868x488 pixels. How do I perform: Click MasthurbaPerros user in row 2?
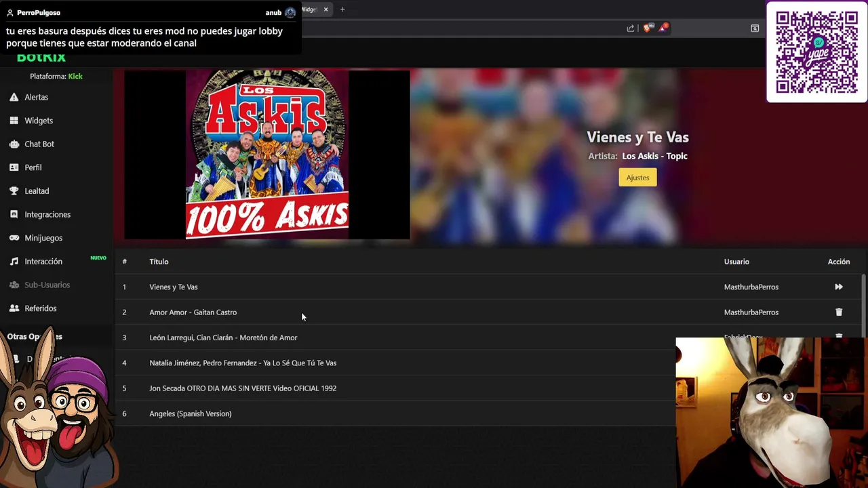(x=751, y=312)
